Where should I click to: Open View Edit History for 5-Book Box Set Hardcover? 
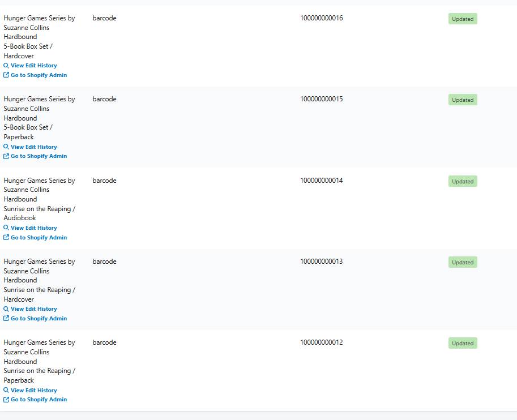(x=33, y=66)
